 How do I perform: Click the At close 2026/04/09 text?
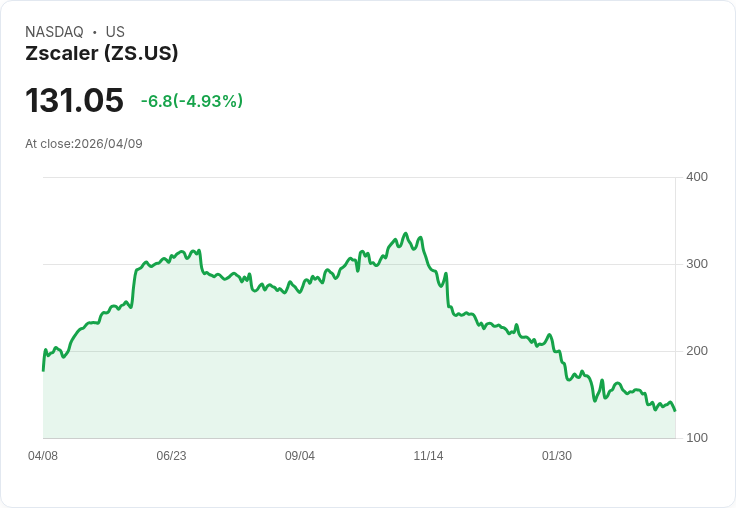pos(84,144)
